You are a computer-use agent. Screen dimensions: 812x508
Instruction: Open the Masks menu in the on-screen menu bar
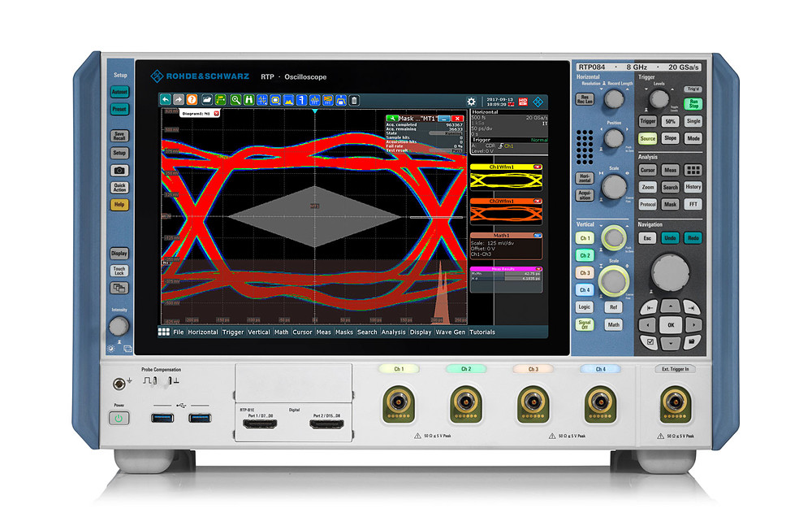[x=343, y=332]
